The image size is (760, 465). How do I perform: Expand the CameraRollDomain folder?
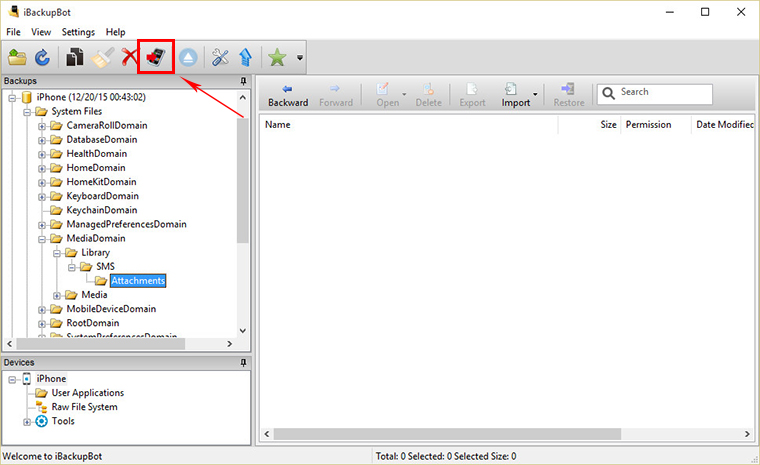(42, 126)
